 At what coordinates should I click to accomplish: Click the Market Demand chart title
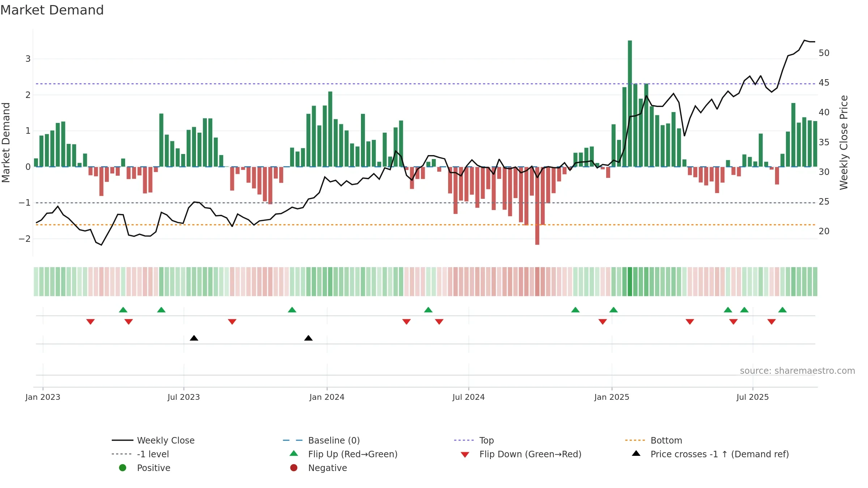(x=52, y=10)
